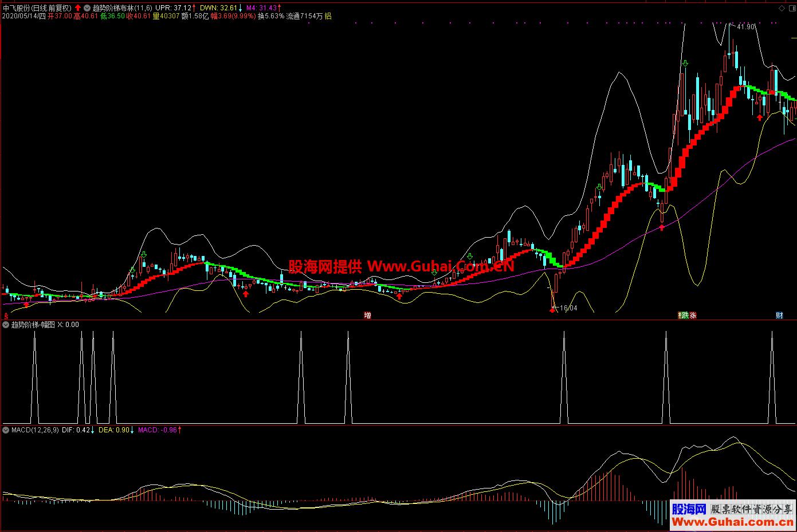Open the MACD(12,26,9) indicator dropdown button

(x=6, y=429)
